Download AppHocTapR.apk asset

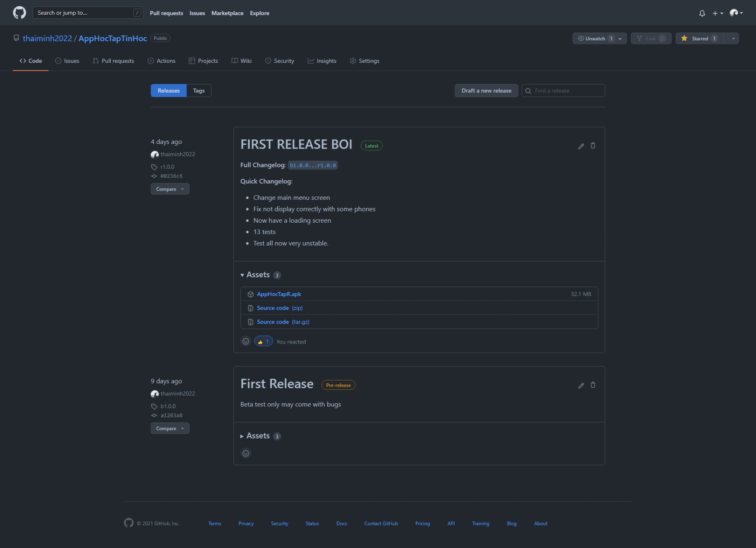(279, 294)
